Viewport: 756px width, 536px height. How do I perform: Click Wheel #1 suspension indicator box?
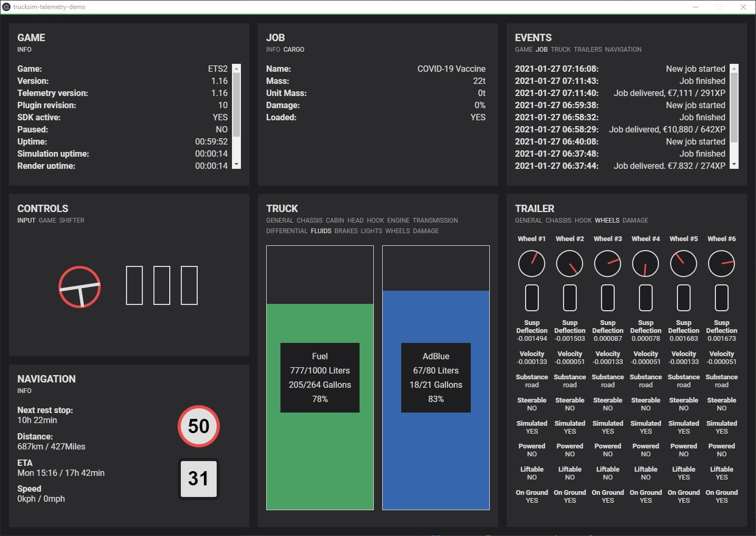pyautogui.click(x=531, y=298)
